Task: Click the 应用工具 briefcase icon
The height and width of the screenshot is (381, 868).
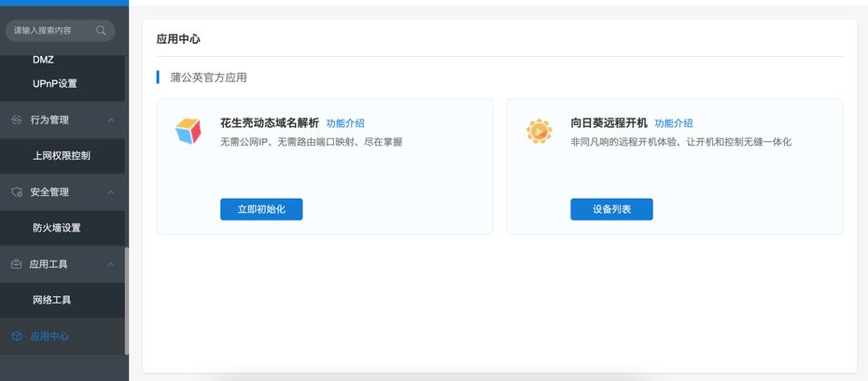Action: (16, 264)
